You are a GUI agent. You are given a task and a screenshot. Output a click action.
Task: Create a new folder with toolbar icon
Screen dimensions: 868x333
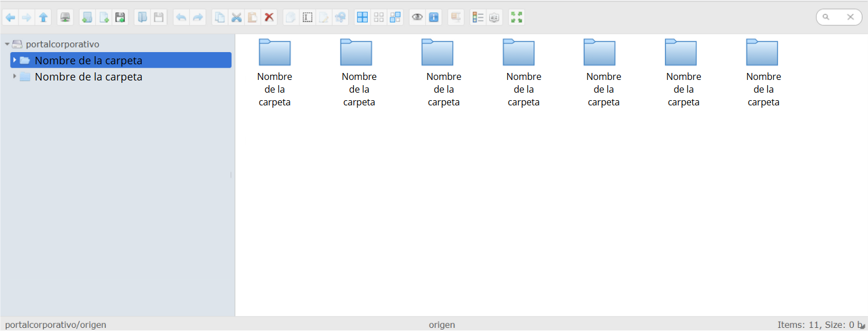point(87,17)
